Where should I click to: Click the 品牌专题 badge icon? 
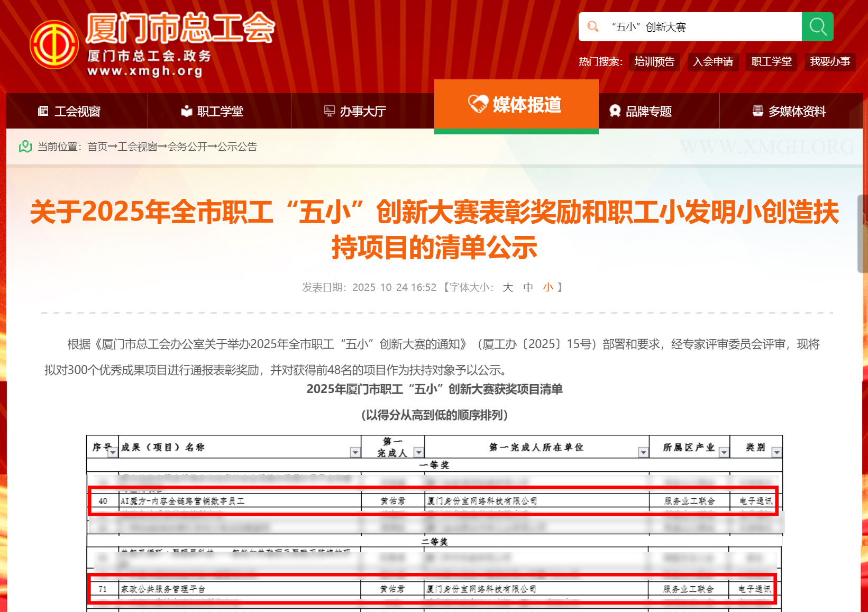pyautogui.click(x=615, y=111)
